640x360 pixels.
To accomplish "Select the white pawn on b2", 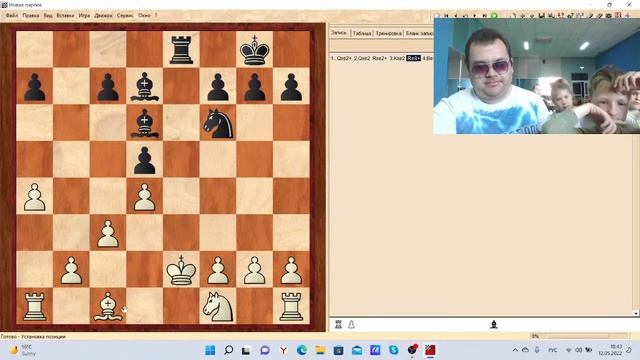I will (x=71, y=269).
